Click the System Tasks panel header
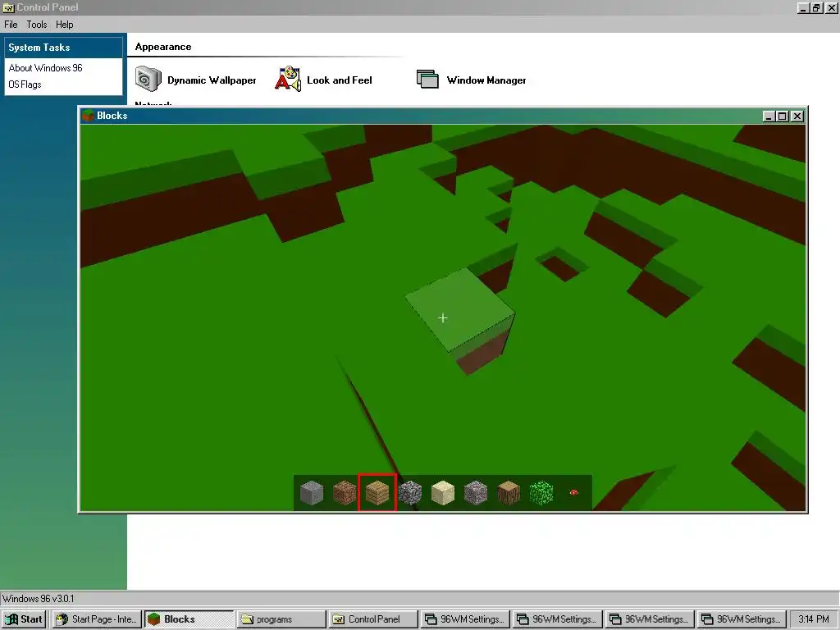The image size is (840, 630). click(x=64, y=47)
